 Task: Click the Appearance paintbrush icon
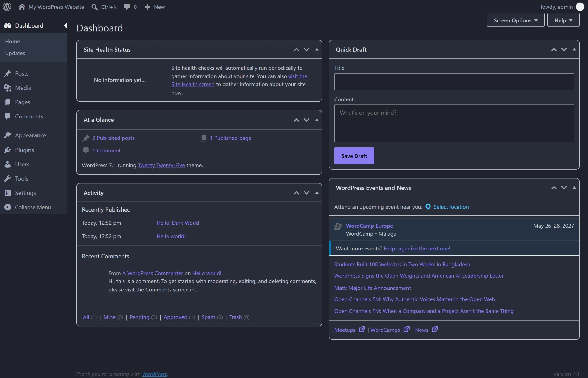8,135
